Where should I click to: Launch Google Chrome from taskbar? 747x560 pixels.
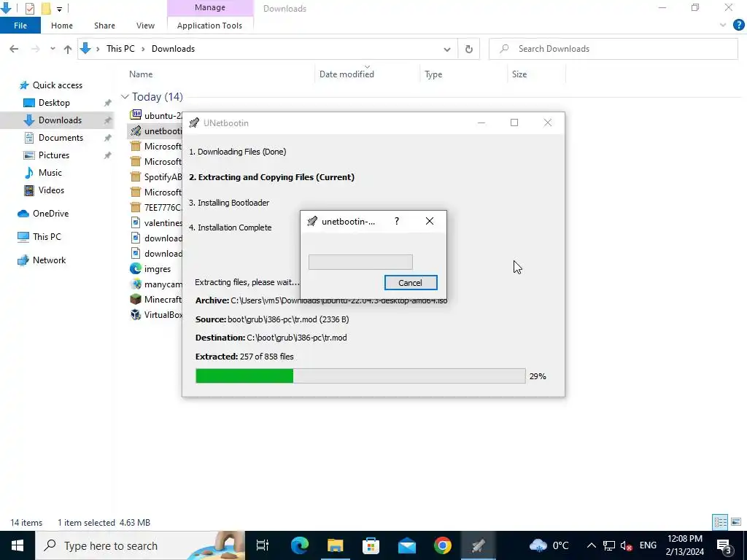coord(443,545)
